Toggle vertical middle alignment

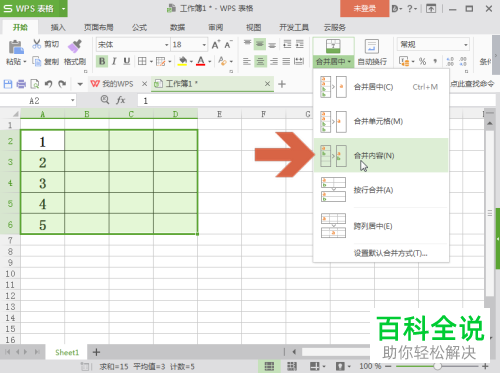coord(260,44)
